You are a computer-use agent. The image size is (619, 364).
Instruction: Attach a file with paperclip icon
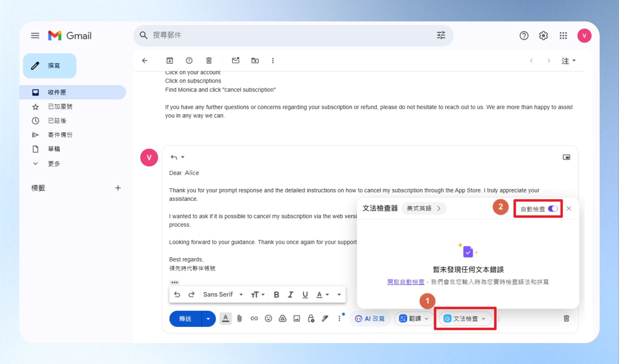click(x=240, y=319)
